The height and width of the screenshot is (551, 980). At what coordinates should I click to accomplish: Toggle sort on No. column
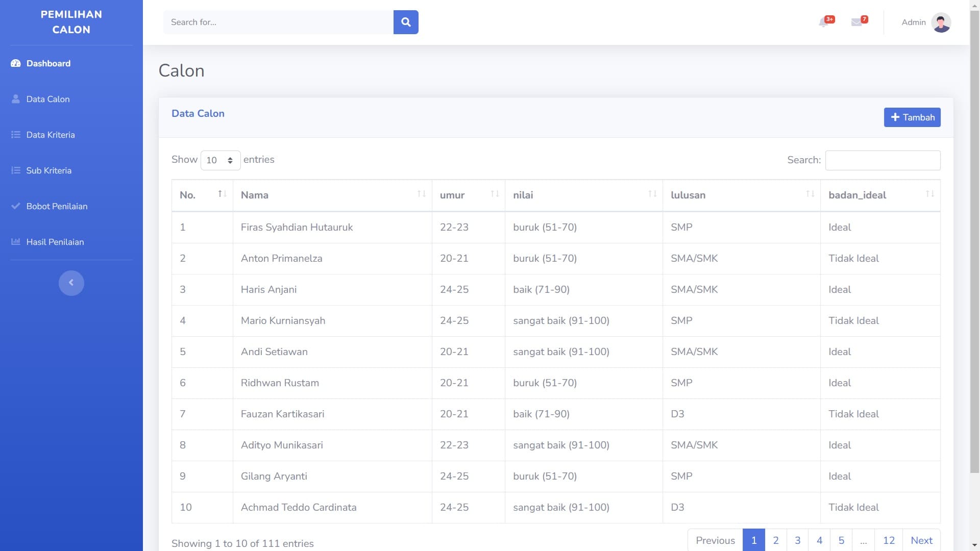pos(202,195)
